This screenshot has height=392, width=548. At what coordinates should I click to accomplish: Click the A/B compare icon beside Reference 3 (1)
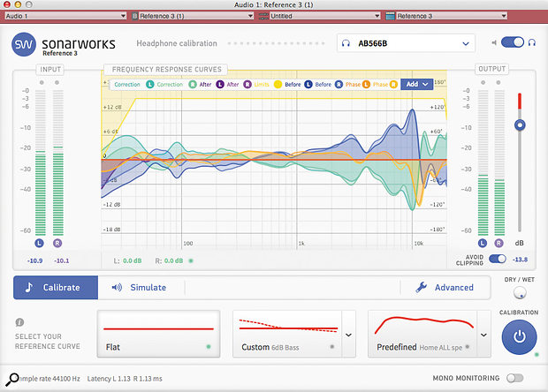134,16
